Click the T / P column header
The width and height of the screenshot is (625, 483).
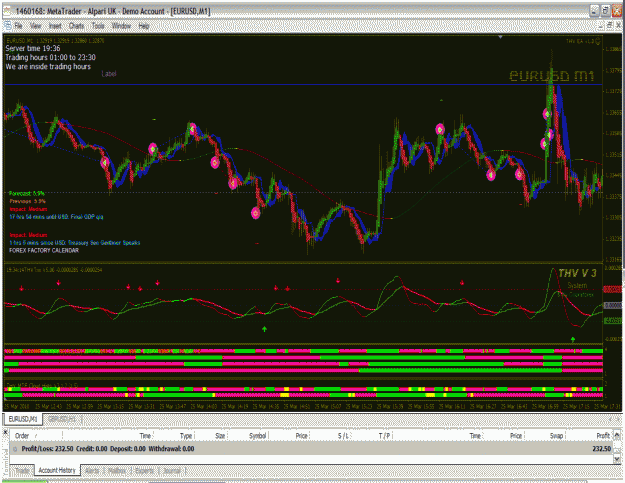[x=384, y=436]
